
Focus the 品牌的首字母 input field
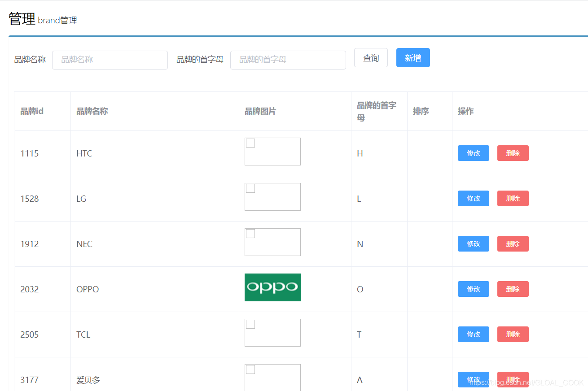coord(288,60)
